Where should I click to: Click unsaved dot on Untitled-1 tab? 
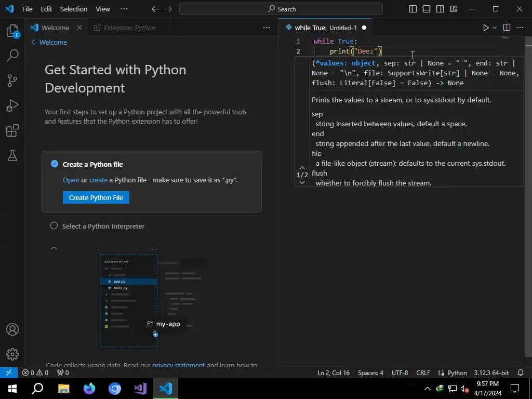(x=364, y=28)
